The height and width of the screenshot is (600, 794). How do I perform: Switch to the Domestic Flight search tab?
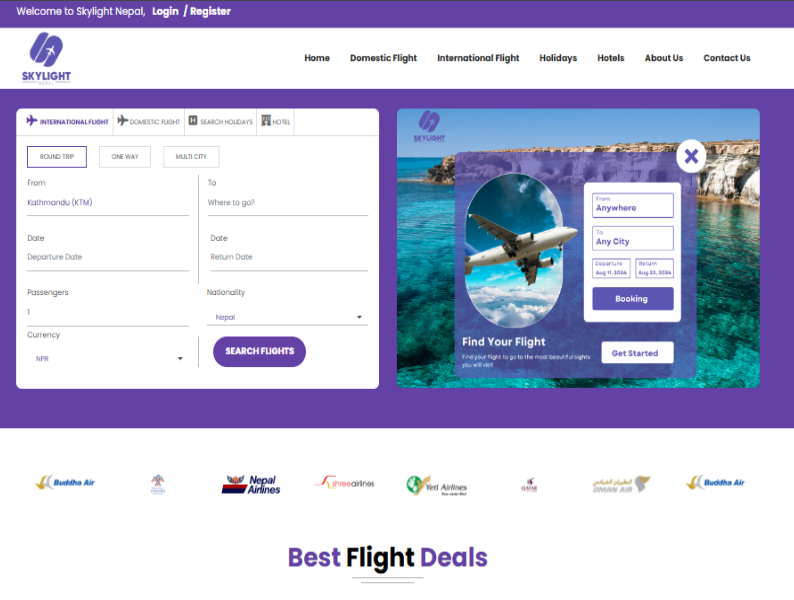coord(149,122)
